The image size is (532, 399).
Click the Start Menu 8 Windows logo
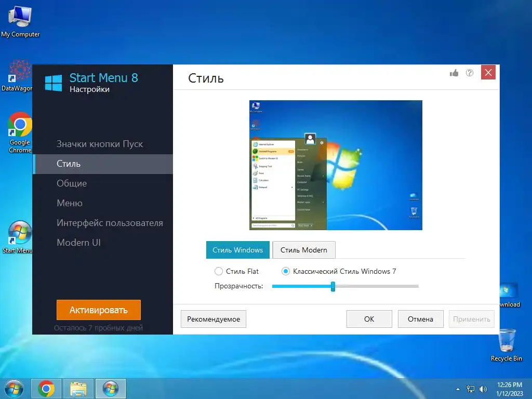coord(54,83)
